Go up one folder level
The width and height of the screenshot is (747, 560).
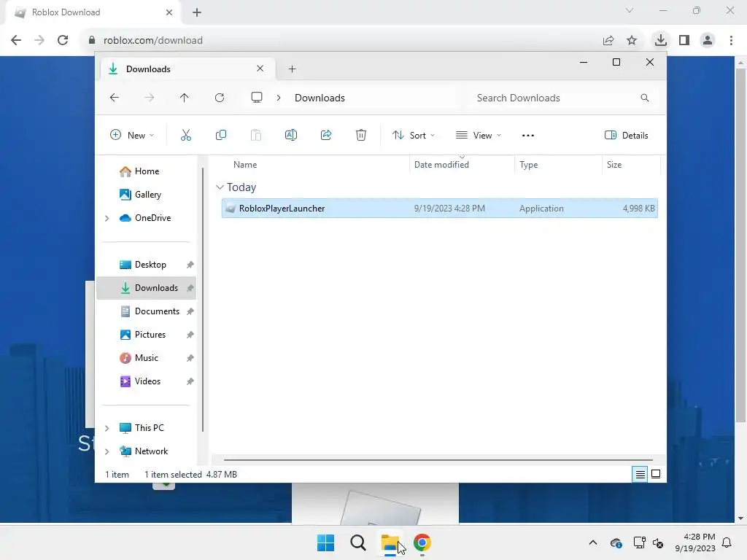[x=185, y=98]
